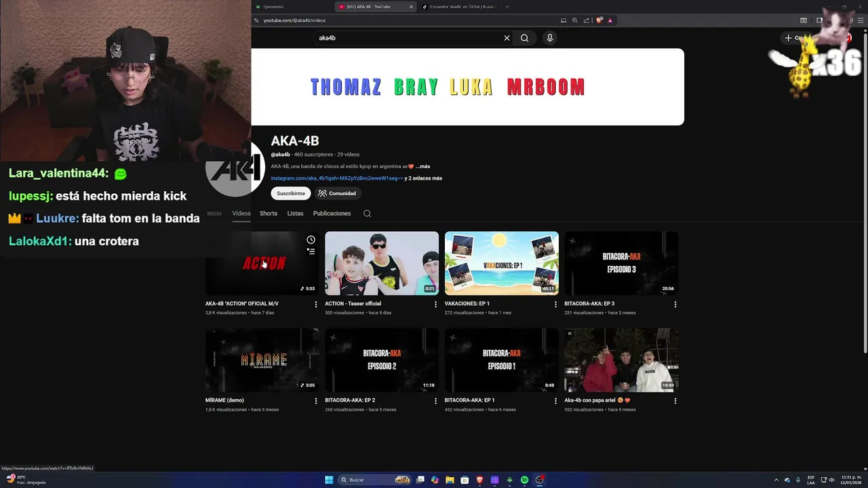
Task: Open the Comunidad button
Action: click(337, 193)
